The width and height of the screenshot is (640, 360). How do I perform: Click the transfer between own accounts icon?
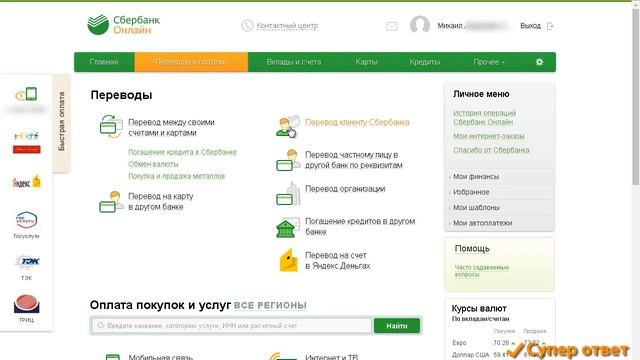coord(111,127)
